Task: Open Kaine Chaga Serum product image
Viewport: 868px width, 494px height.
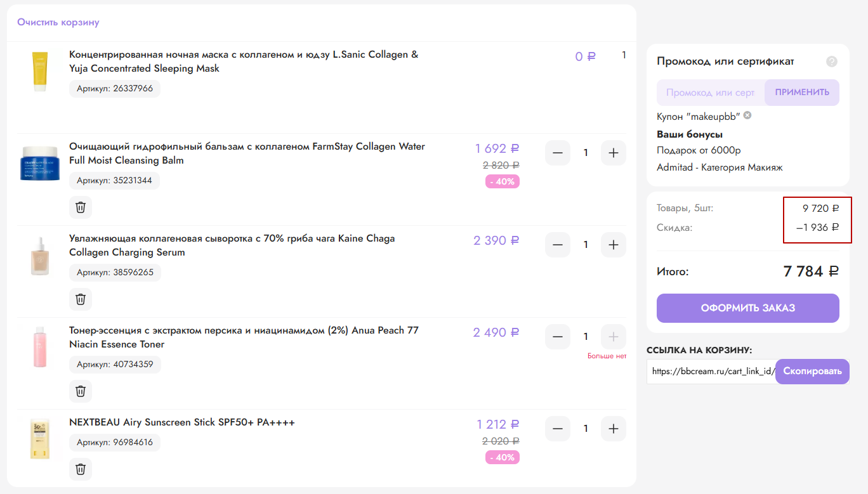Action: click(40, 256)
